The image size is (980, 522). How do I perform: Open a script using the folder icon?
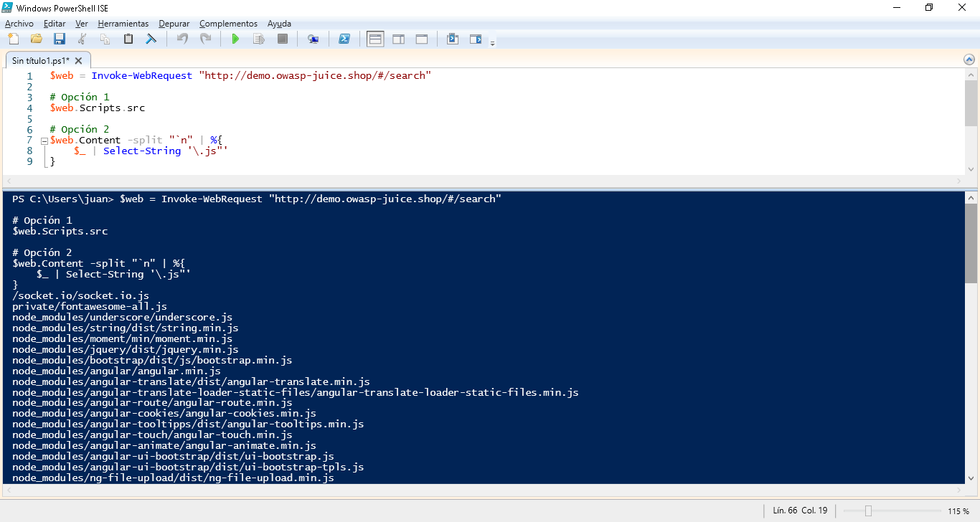[x=36, y=39]
